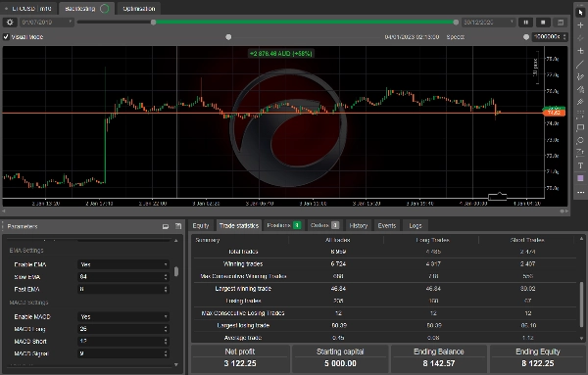Click the Net profit value 3 122.25
The height and width of the screenshot is (375, 588).
[240, 363]
